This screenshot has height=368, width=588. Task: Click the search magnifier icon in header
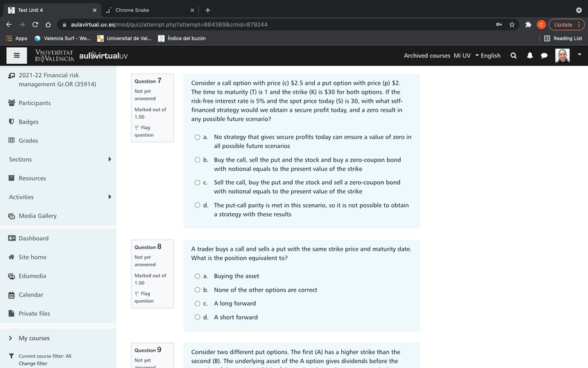click(x=514, y=56)
